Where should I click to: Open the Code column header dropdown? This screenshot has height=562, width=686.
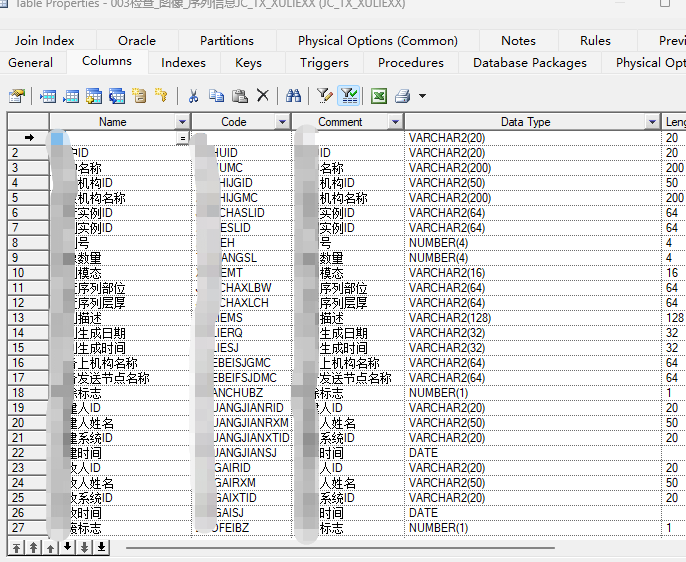click(282, 122)
